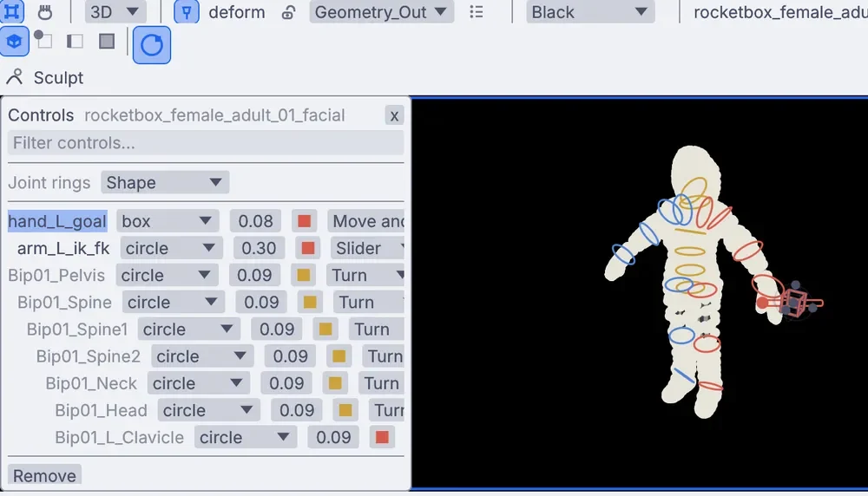Image resolution: width=868 pixels, height=496 pixels.
Task: Toggle the pin icon beside deform
Action: (x=187, y=11)
